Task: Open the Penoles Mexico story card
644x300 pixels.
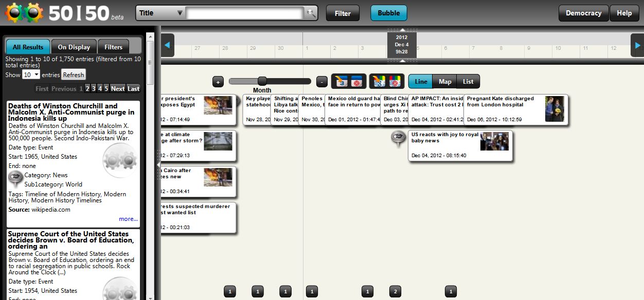Action: (x=312, y=109)
